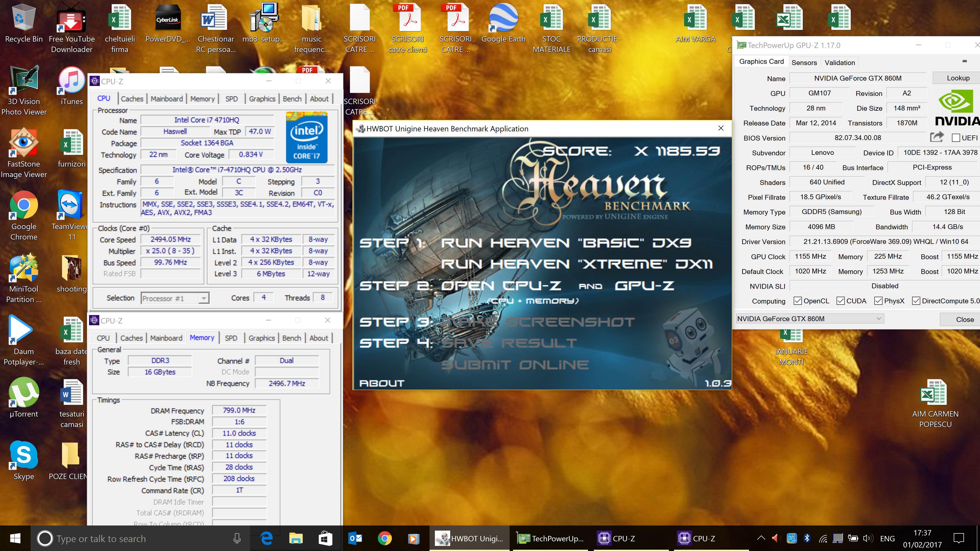
Task: Click Run Heaven "Basic" DX9
Action: 566,243
